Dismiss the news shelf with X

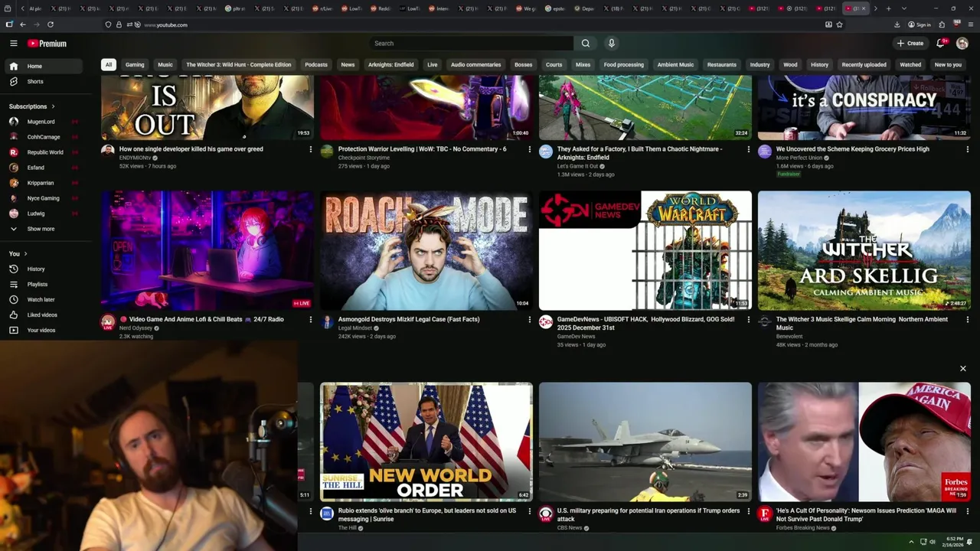963,369
